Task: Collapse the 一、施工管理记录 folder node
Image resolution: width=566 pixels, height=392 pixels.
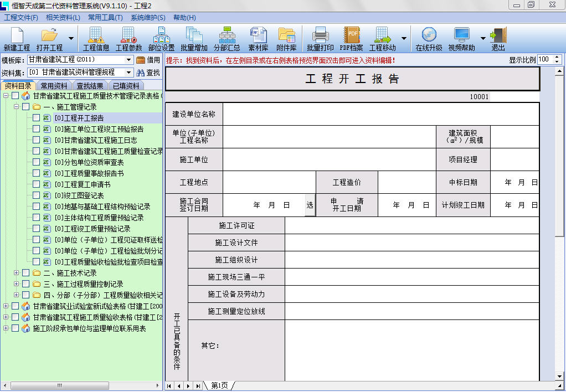Action: (16, 107)
